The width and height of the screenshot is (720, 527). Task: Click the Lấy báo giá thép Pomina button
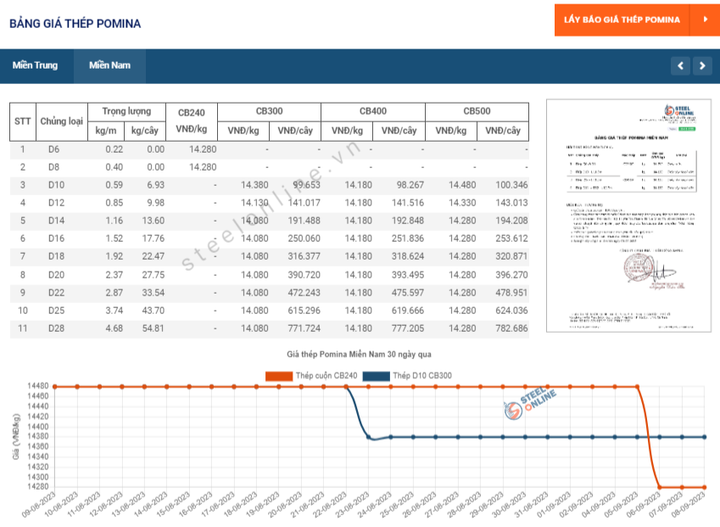coord(622,20)
